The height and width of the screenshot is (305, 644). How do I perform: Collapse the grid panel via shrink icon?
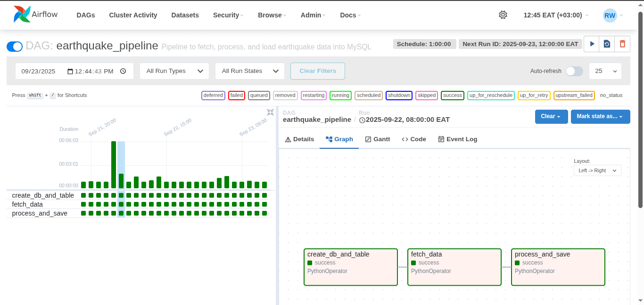coord(270,112)
